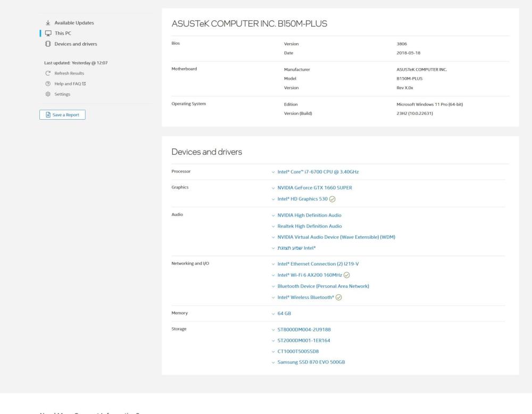The height and width of the screenshot is (414, 532).
Task: Expand Realtek High Definition Audio chevron
Action: [273, 226]
